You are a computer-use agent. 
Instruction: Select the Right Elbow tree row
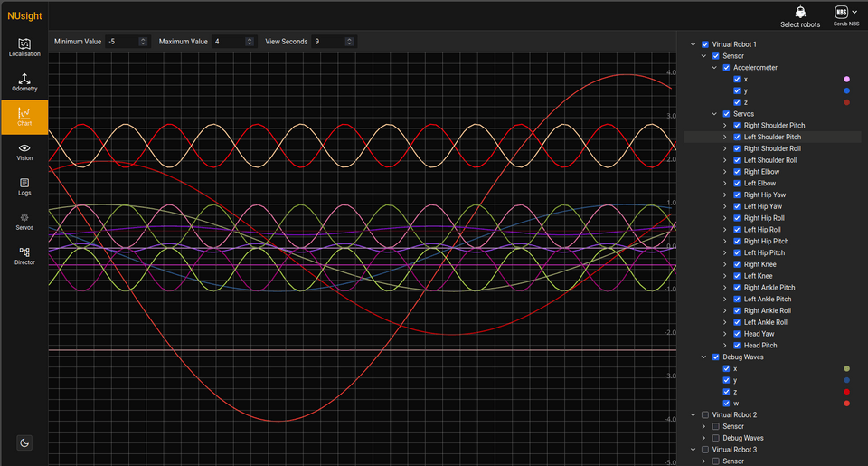point(773,172)
